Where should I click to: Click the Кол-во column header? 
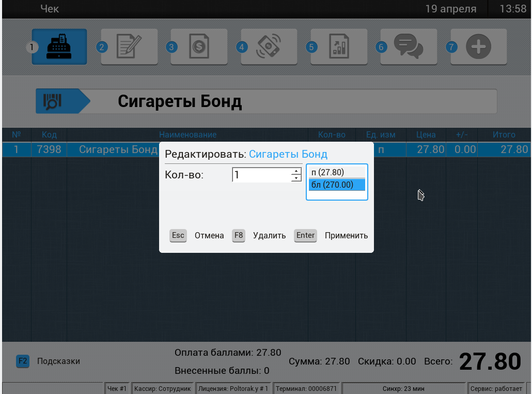click(332, 135)
